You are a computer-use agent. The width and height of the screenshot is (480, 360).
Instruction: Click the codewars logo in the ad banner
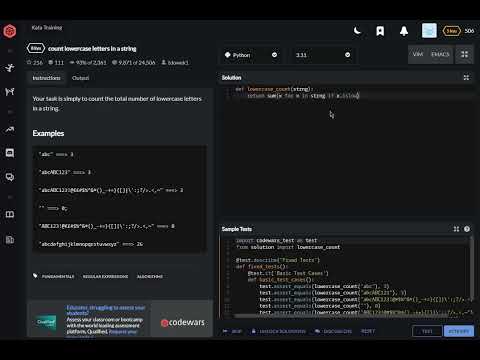182,322
